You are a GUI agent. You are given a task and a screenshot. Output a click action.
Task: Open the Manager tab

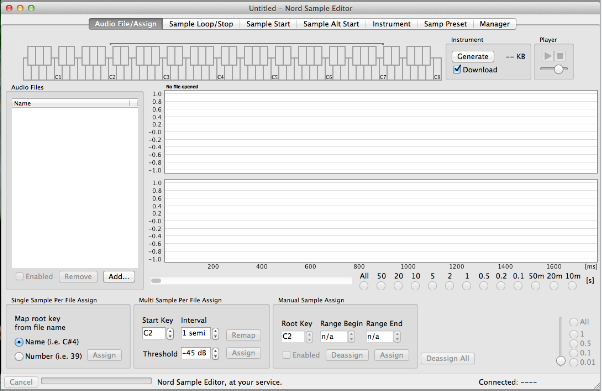[494, 24]
